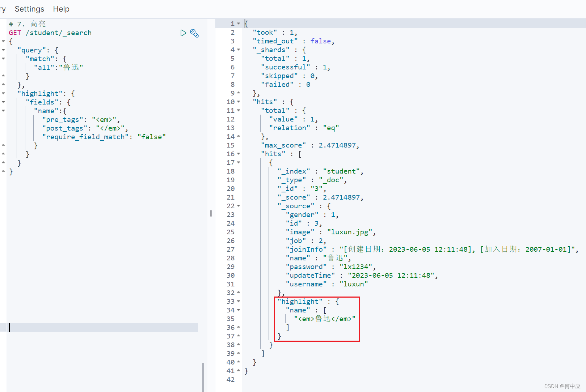
Task: Click the "_type" : "_doc" line
Action: (312, 180)
